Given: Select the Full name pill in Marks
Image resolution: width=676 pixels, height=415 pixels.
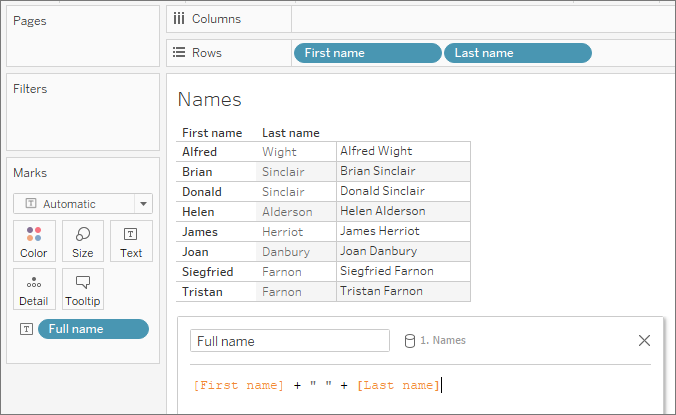Looking at the screenshot, I should click(x=94, y=329).
